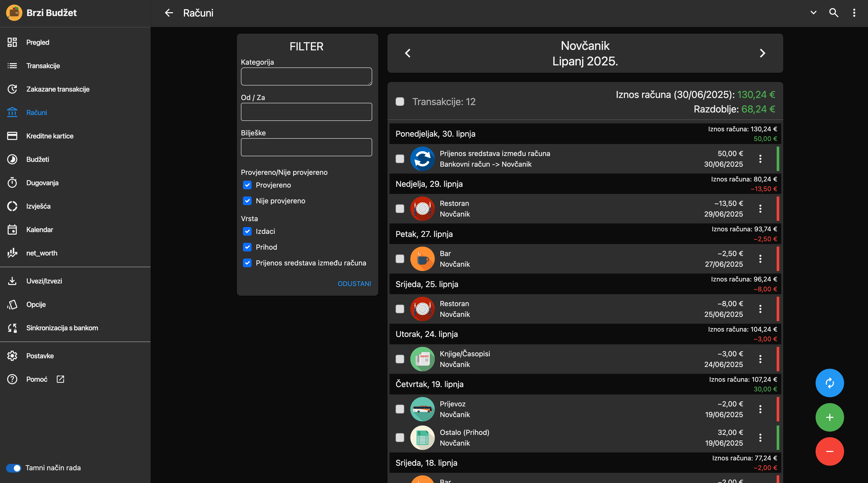Uncheck the Izdaci type filter
868x483 pixels.
click(247, 231)
